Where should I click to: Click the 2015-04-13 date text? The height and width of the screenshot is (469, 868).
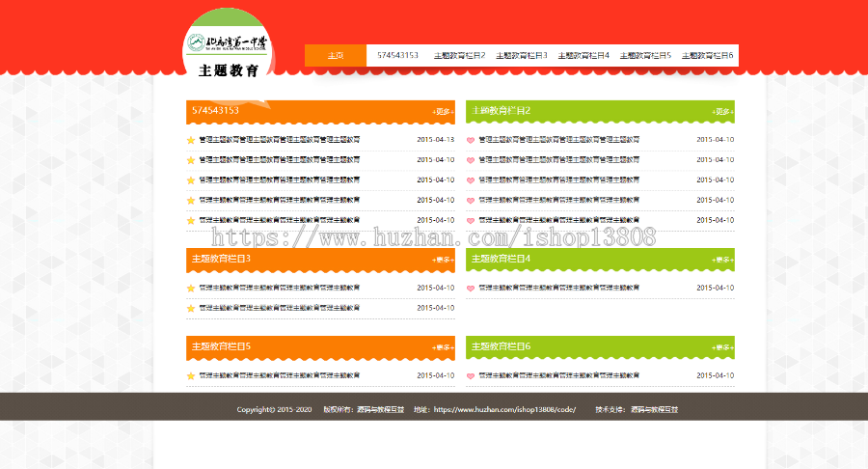[436, 140]
